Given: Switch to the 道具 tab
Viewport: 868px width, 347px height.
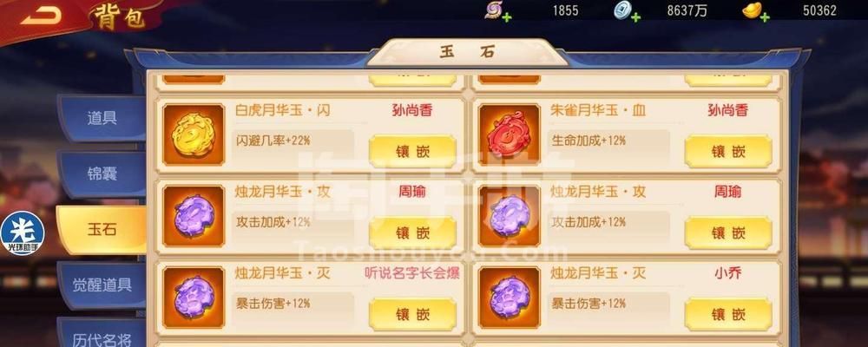Looking at the screenshot, I should pyautogui.click(x=102, y=118).
